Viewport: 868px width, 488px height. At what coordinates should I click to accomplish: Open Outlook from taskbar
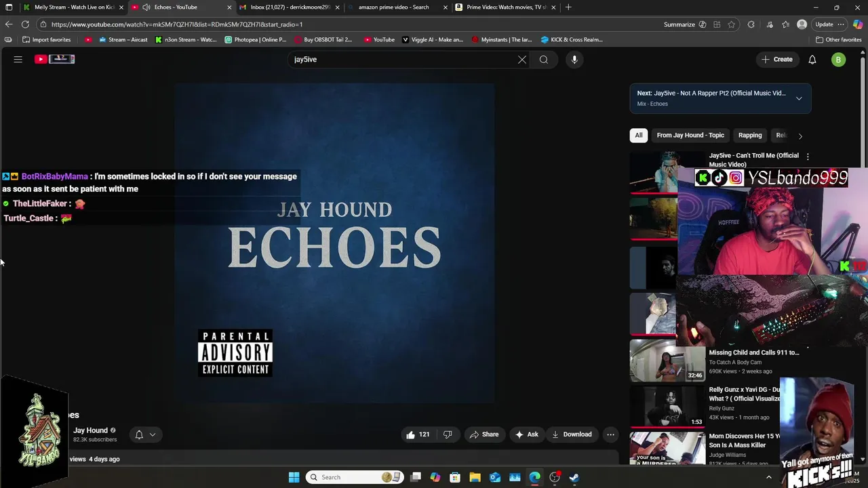click(x=495, y=477)
